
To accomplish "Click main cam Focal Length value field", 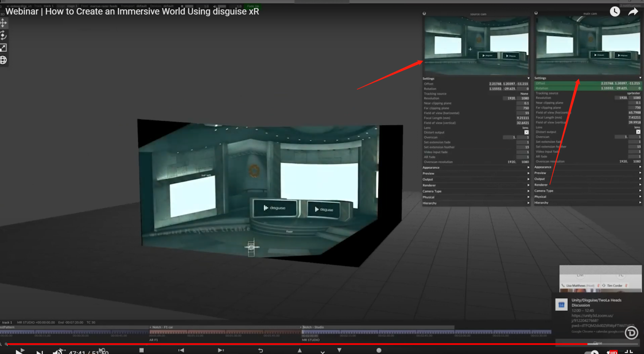I will click(634, 117).
